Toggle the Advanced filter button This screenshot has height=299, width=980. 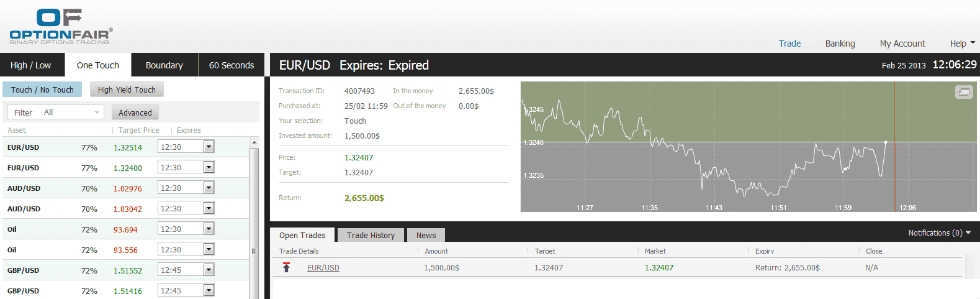coord(135,113)
